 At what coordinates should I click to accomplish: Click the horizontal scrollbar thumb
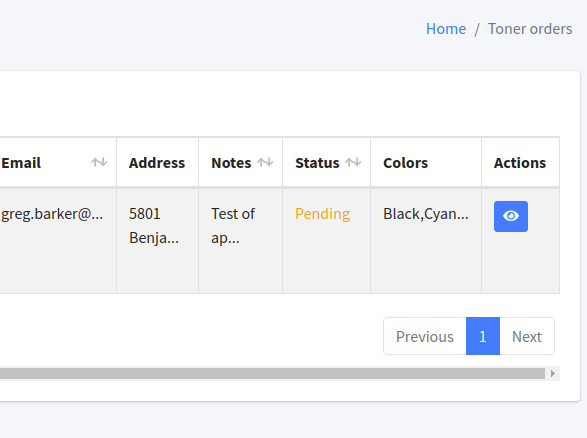[272, 373]
